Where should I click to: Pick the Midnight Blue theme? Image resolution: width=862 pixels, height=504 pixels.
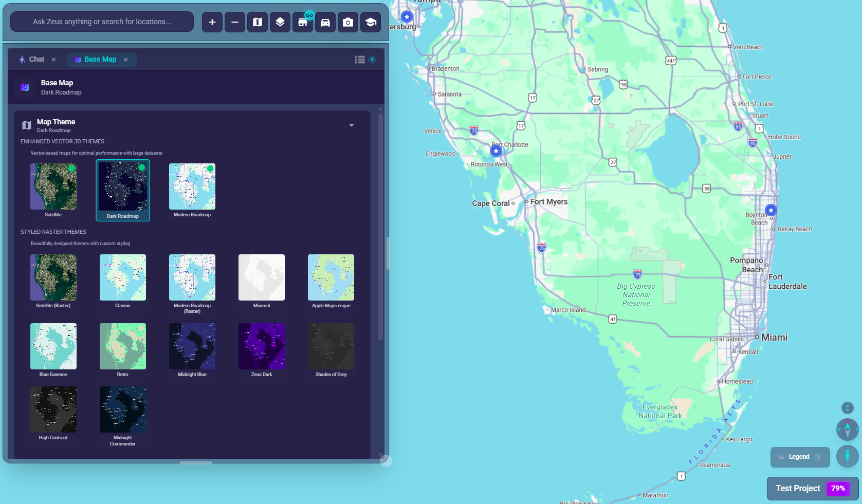coord(192,350)
